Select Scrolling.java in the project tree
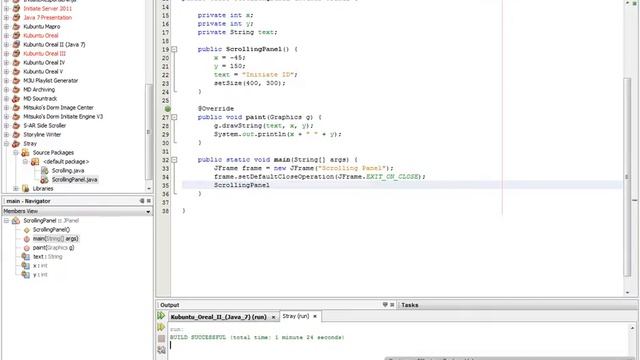Viewport: 640px width, 360px height. 68,171
